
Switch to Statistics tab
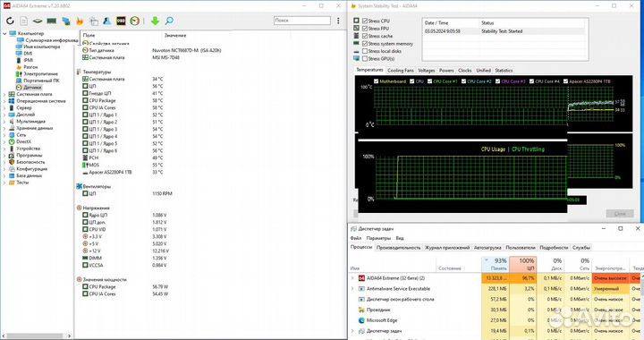504,71
